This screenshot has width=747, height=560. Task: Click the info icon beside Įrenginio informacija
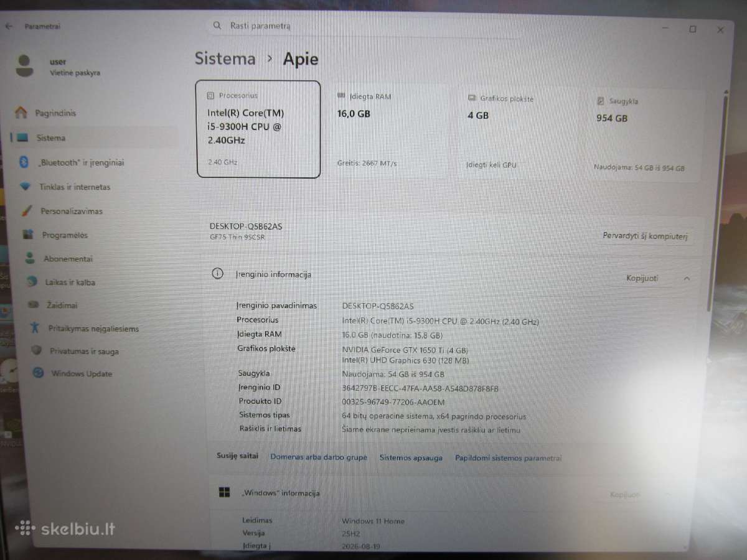(217, 273)
